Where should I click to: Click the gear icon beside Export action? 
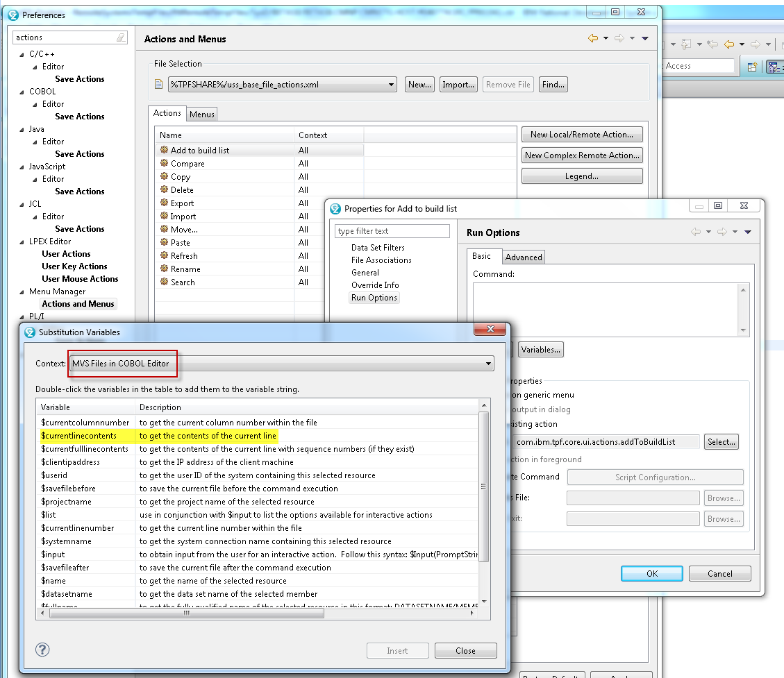(164, 203)
